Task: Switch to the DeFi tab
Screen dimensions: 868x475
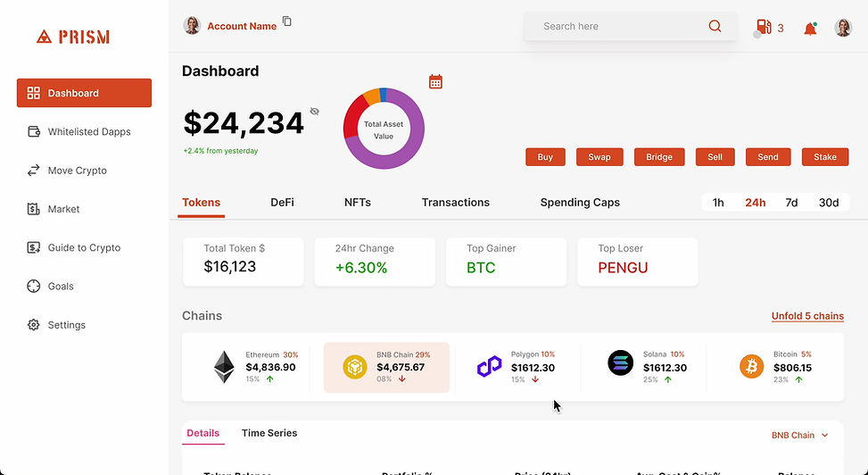Action: 282,203
